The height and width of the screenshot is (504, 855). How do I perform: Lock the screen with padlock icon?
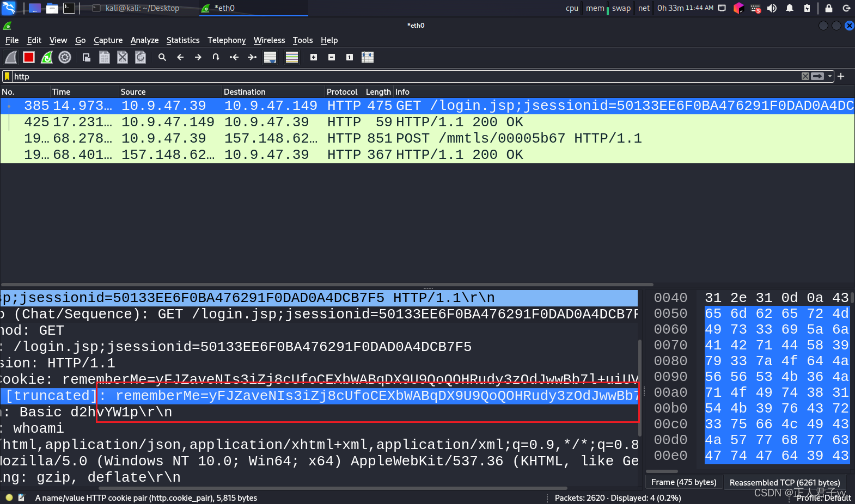[x=829, y=8]
